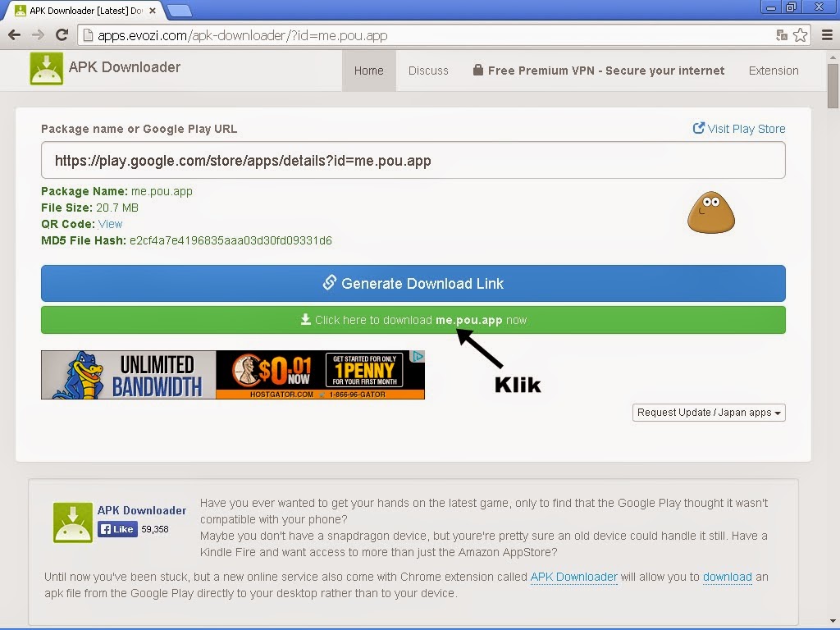Open the Home menu item
The height and width of the screenshot is (630, 840).
pos(368,71)
